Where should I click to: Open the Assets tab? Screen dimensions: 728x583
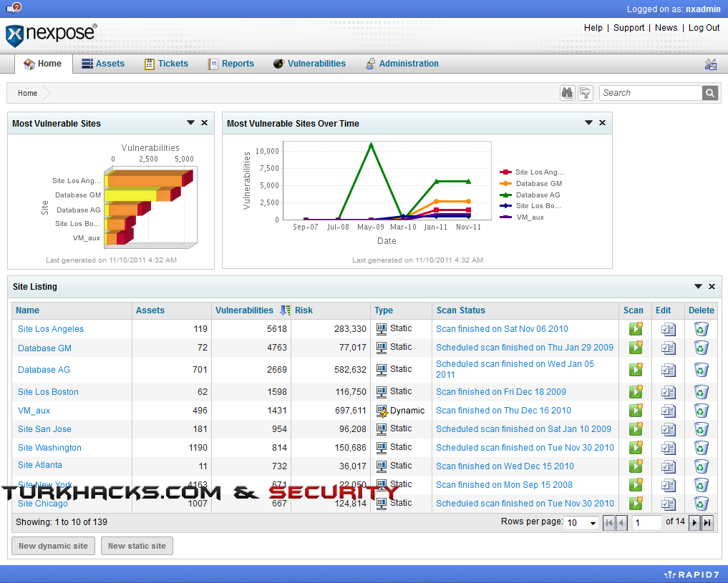click(103, 64)
